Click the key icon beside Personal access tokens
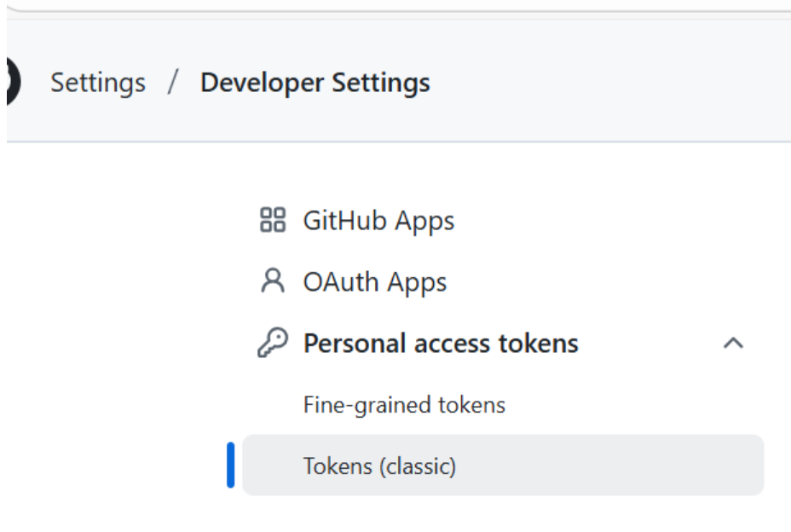This screenshot has height=532, width=791. (x=272, y=344)
